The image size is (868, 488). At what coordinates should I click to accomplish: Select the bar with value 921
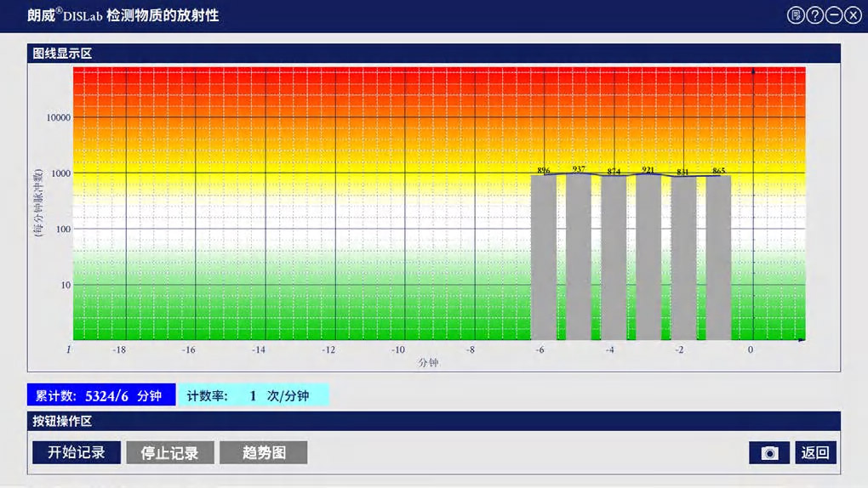pos(648,257)
